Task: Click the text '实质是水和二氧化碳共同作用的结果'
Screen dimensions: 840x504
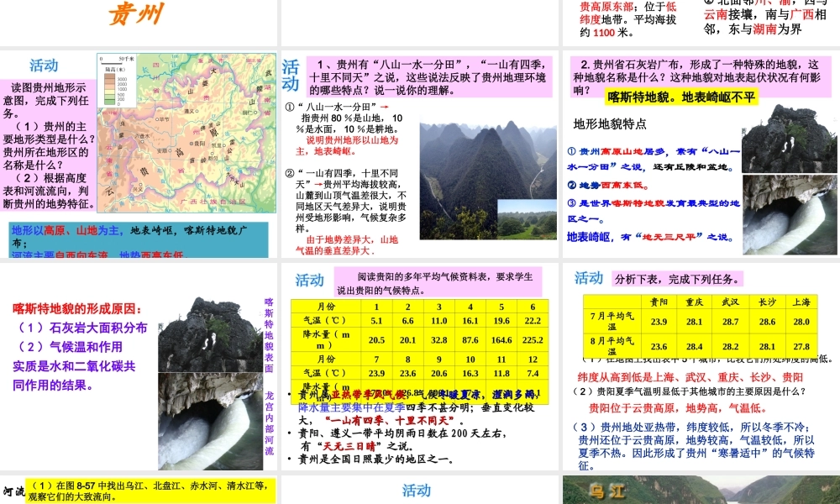Action: 74,375
